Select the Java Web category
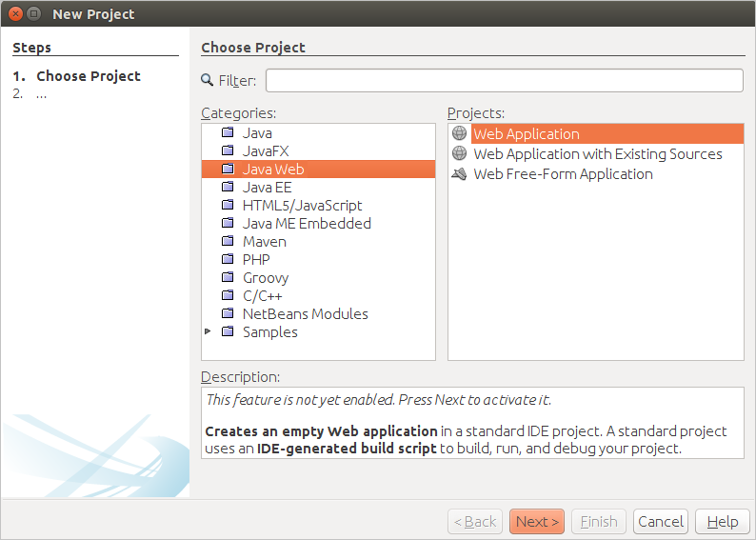 click(318, 170)
